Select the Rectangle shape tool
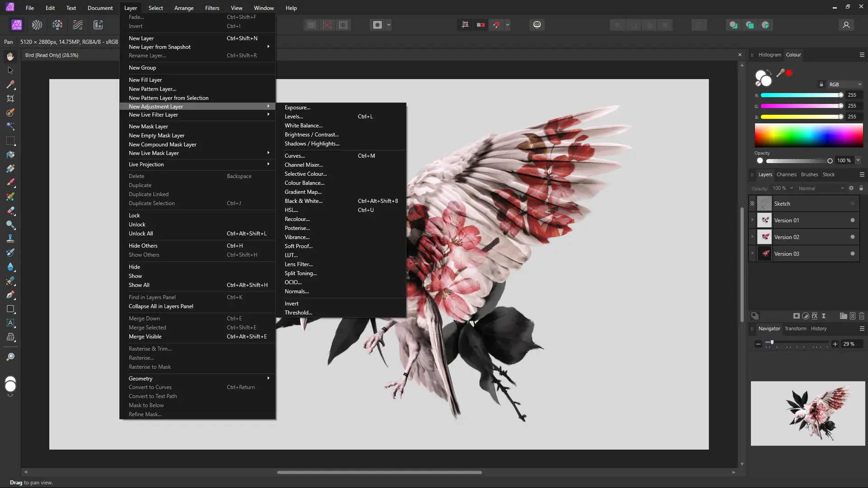 [10, 309]
